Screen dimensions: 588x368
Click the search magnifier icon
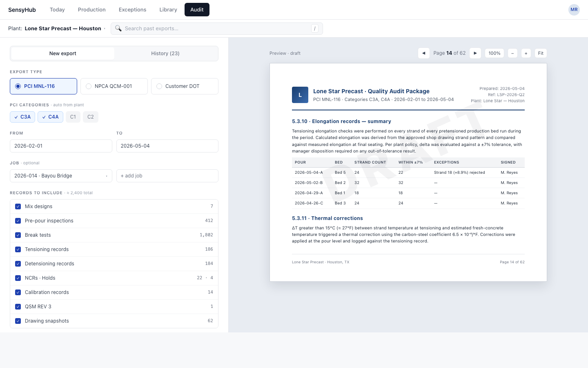pyautogui.click(x=118, y=28)
